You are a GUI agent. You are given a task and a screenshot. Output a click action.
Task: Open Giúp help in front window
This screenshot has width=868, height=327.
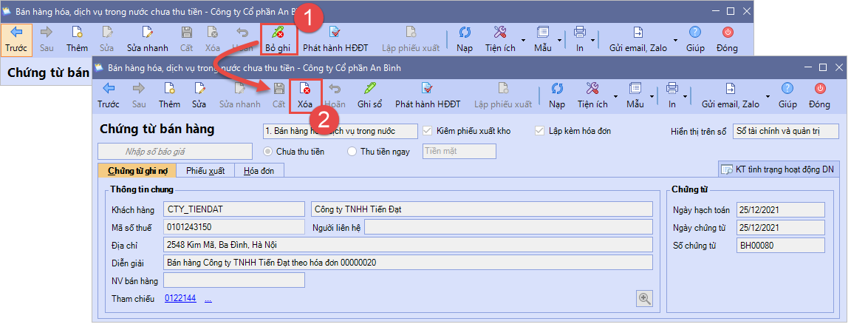coord(787,95)
